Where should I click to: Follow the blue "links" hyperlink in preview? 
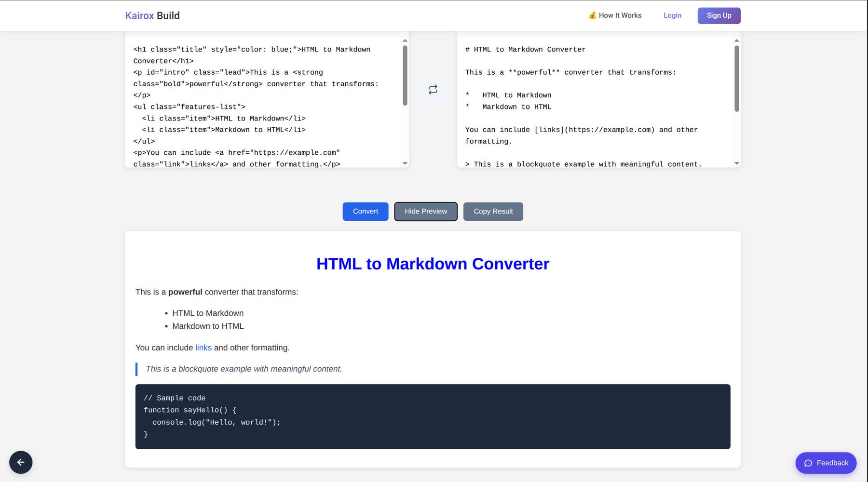click(x=203, y=348)
